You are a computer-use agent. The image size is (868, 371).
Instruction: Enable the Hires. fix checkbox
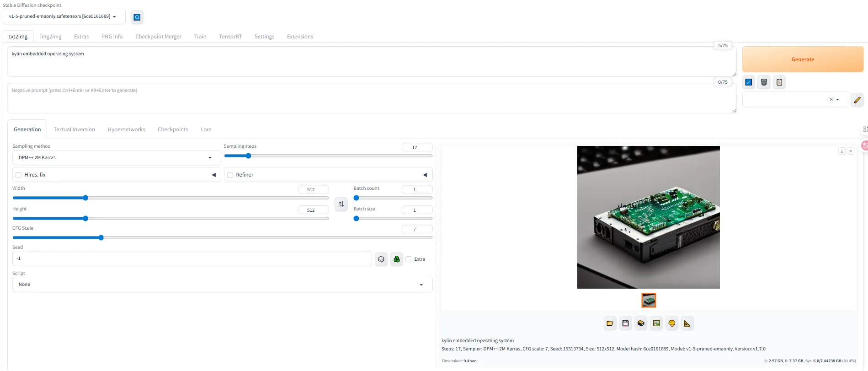pos(19,175)
